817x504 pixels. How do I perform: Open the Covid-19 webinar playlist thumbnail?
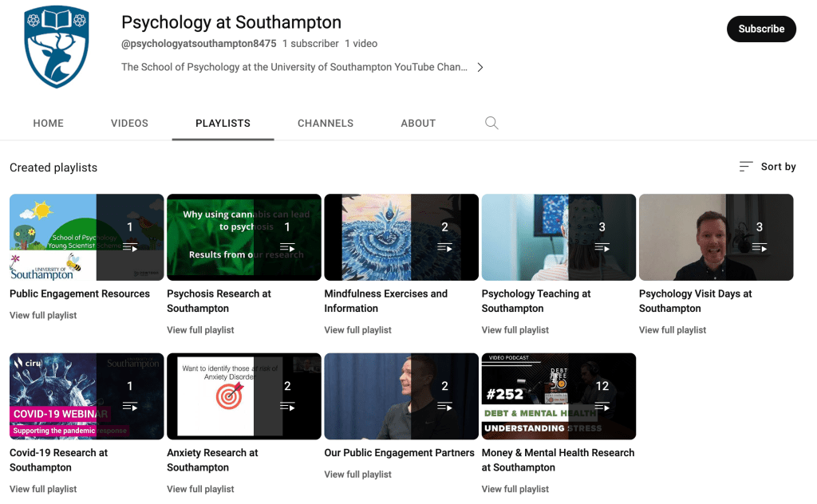click(86, 396)
